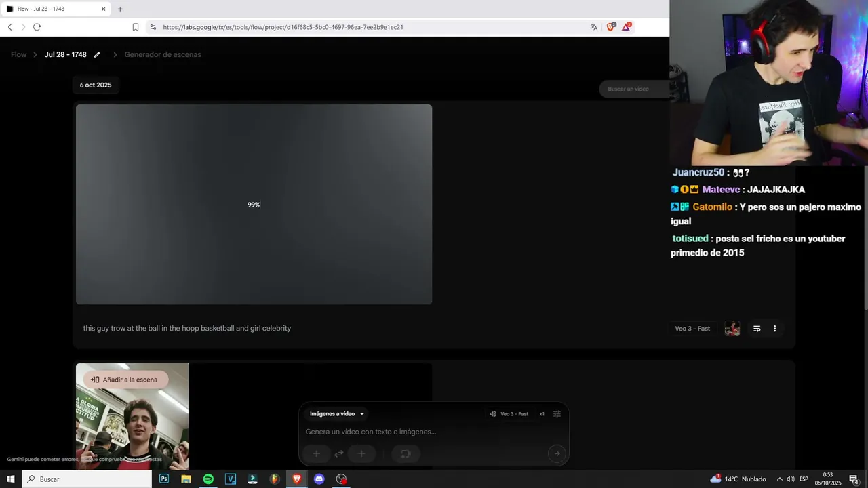Click the Veo 3 - Fast label under video
868x488 pixels.
692,329
